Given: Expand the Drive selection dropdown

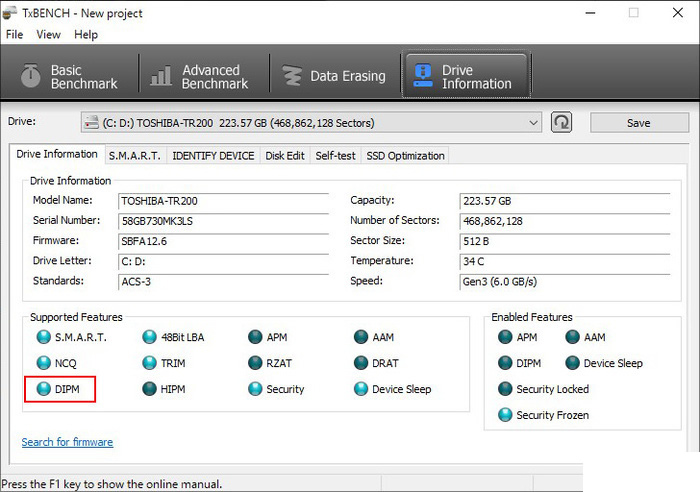Looking at the screenshot, I should 533,123.
